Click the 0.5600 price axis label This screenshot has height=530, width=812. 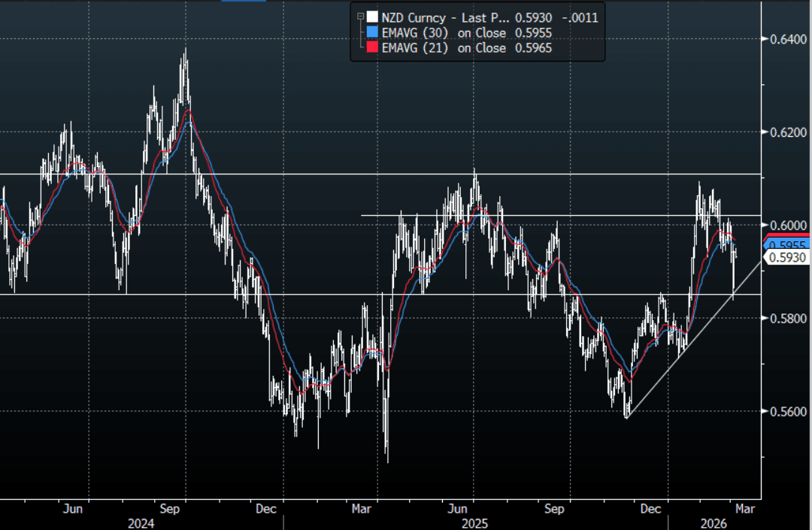[786, 411]
